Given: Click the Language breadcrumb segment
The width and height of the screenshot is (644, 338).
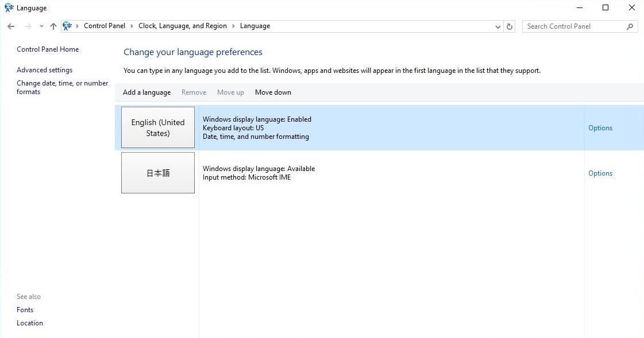Looking at the screenshot, I should pyautogui.click(x=255, y=26).
